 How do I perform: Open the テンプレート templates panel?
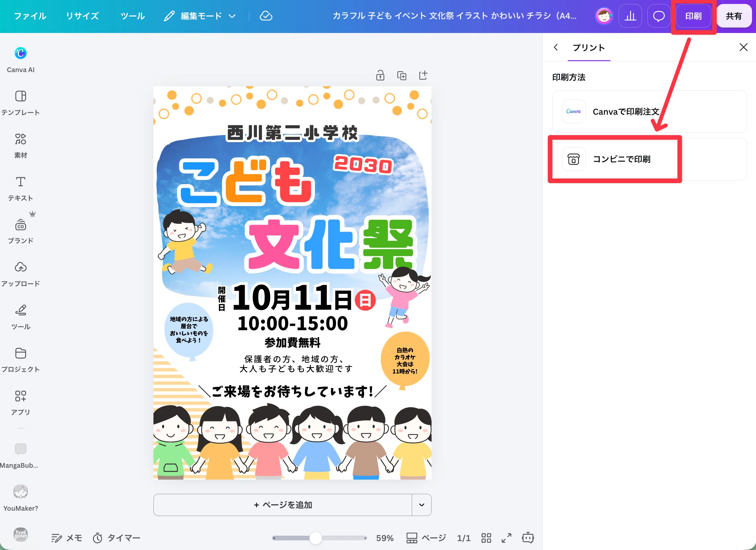(x=20, y=103)
